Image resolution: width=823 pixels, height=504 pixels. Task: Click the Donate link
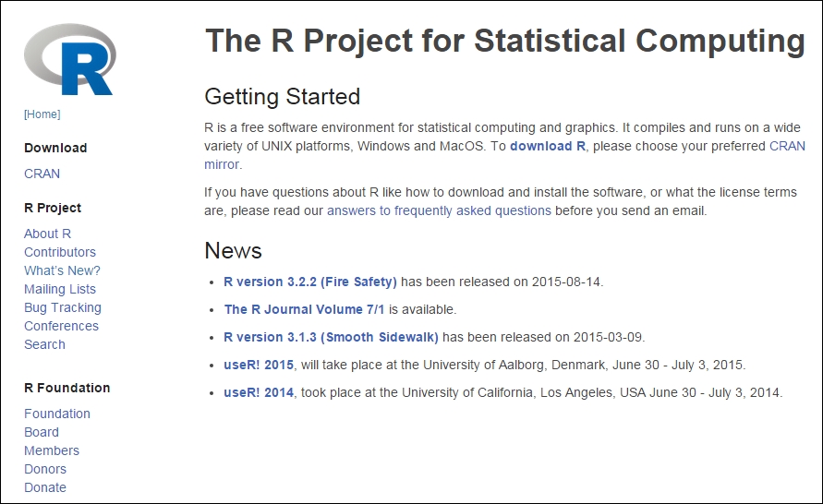[45, 487]
